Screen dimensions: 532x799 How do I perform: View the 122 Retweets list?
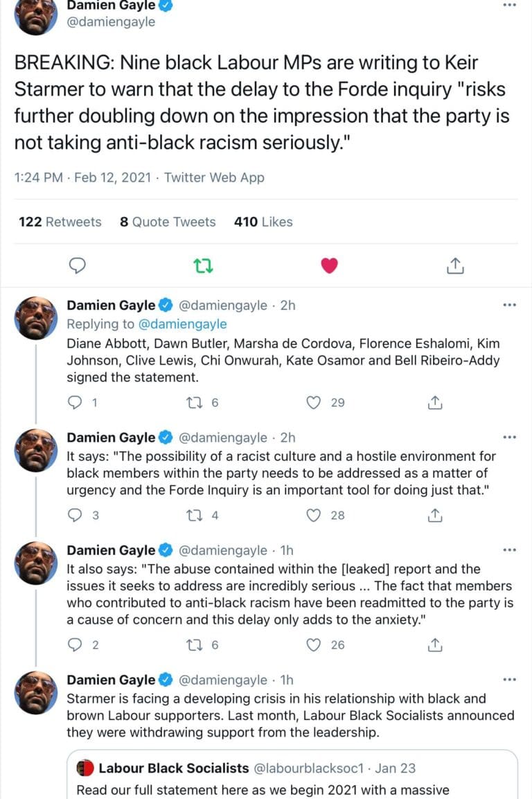click(60, 222)
